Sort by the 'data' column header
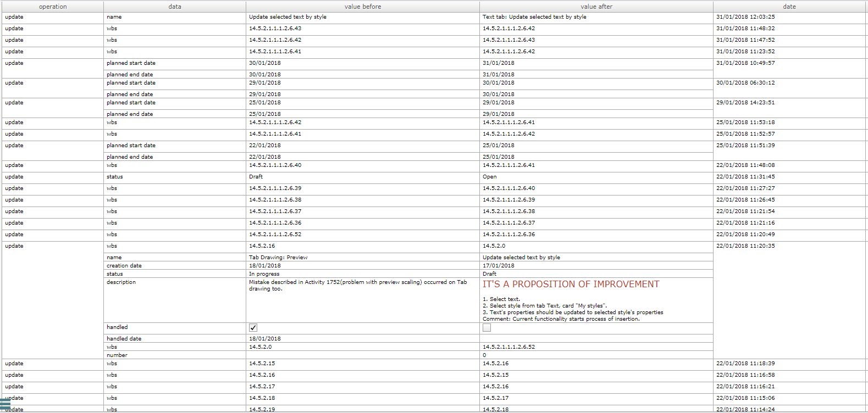This screenshot has height=413, width=868. pos(175,7)
